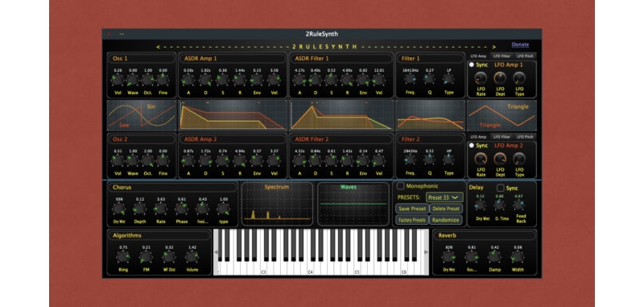Select the lower LFO Filter tab
This screenshot has width=644, height=307.
tap(502, 137)
